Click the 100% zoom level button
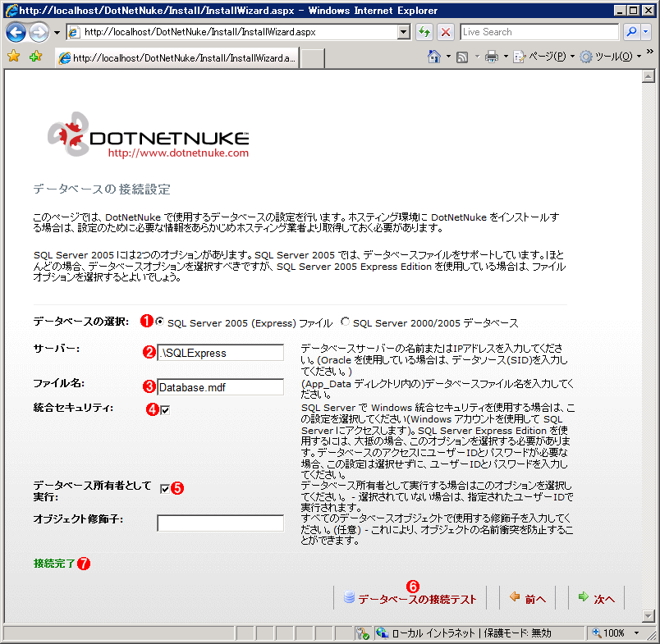 pyautogui.click(x=608, y=633)
